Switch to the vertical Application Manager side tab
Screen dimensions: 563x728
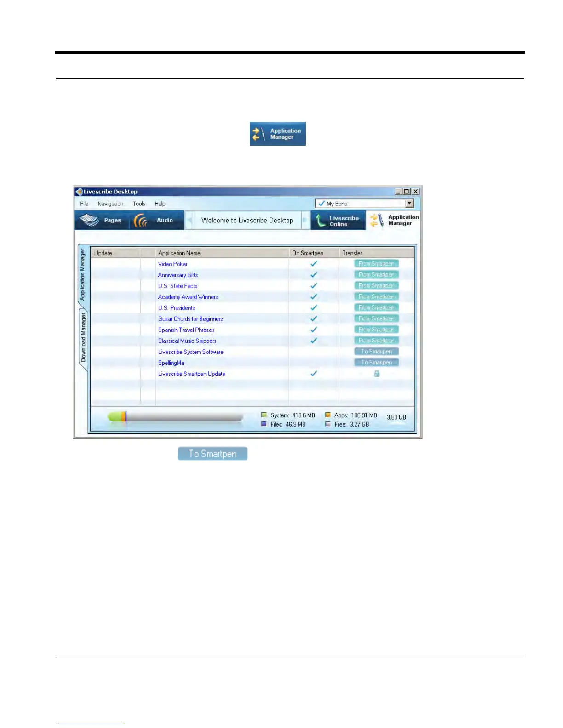83,275
